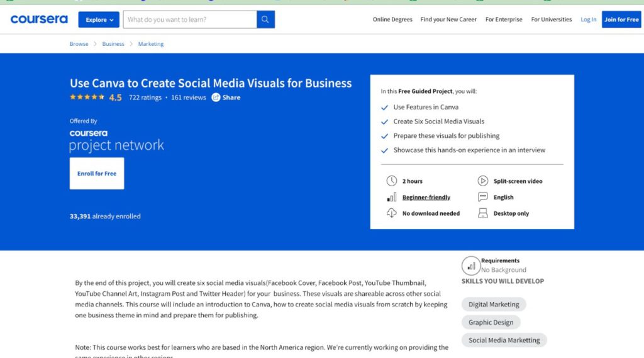Viewport: 644px width, 358px height.
Task: Click the star rating icons
Action: point(87,98)
